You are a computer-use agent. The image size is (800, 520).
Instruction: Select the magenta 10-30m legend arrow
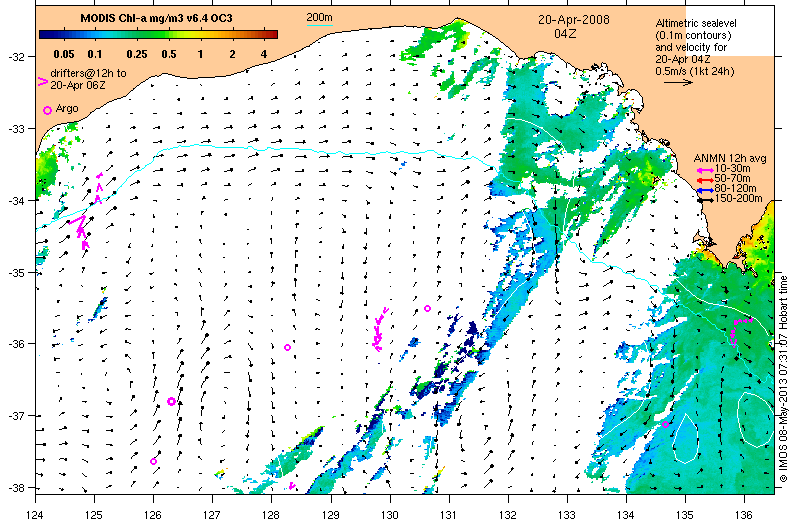(706, 170)
